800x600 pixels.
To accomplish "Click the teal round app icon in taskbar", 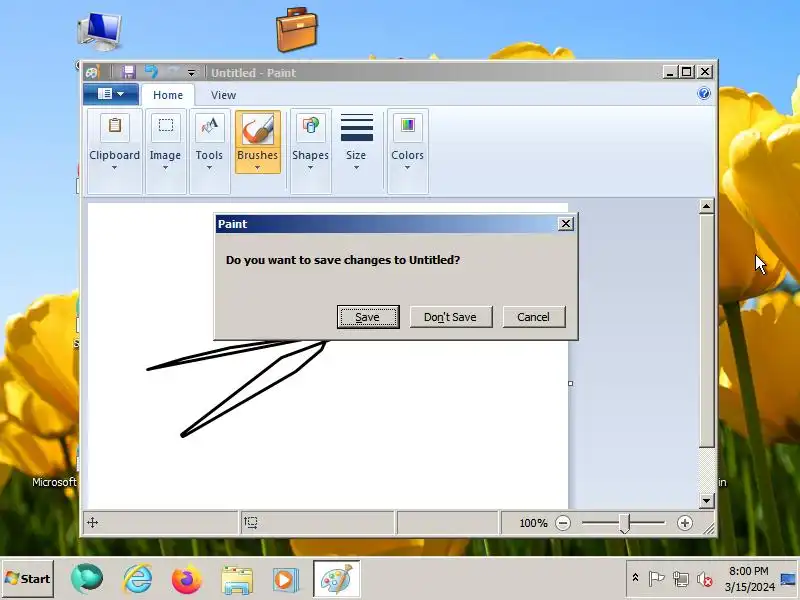I will coord(87,579).
